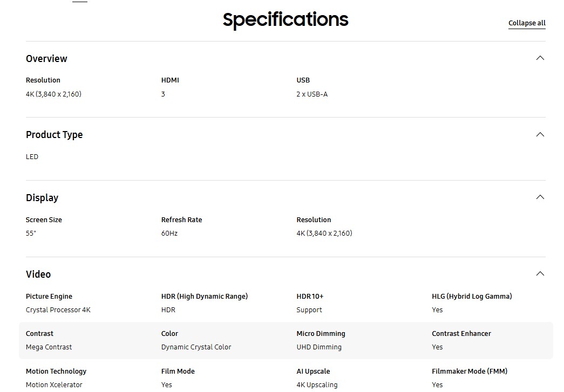The width and height of the screenshot is (564, 392).
Task: Click the AI Upscale label
Action: [x=313, y=371]
